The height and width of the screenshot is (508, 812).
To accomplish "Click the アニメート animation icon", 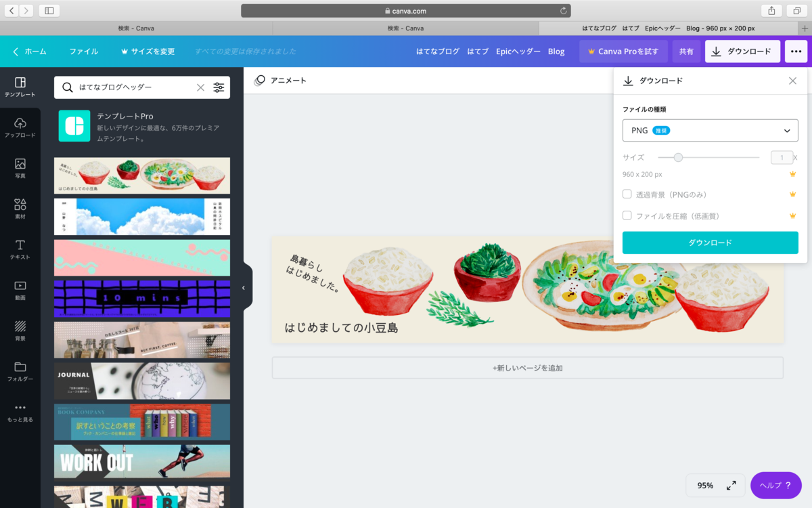I will [x=260, y=81].
